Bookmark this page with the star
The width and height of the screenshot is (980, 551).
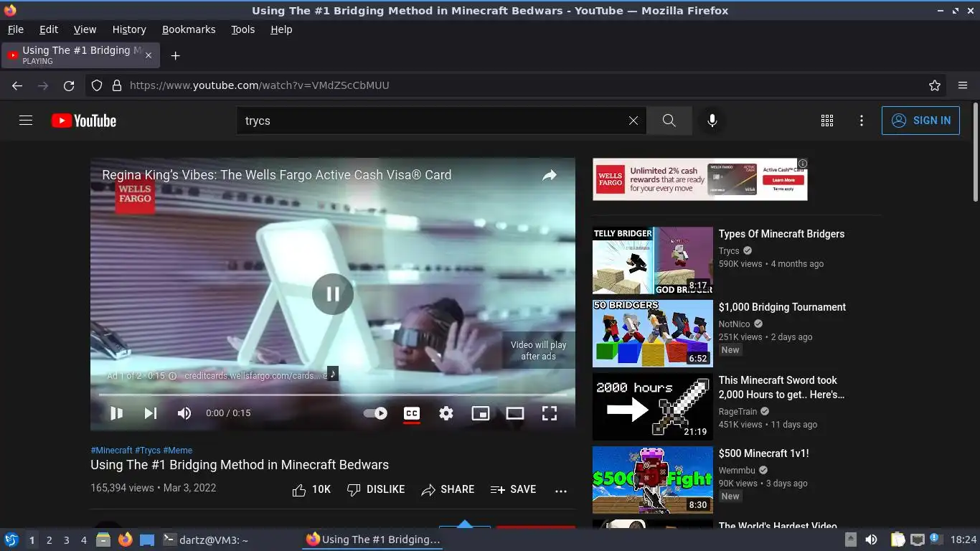[x=935, y=85]
